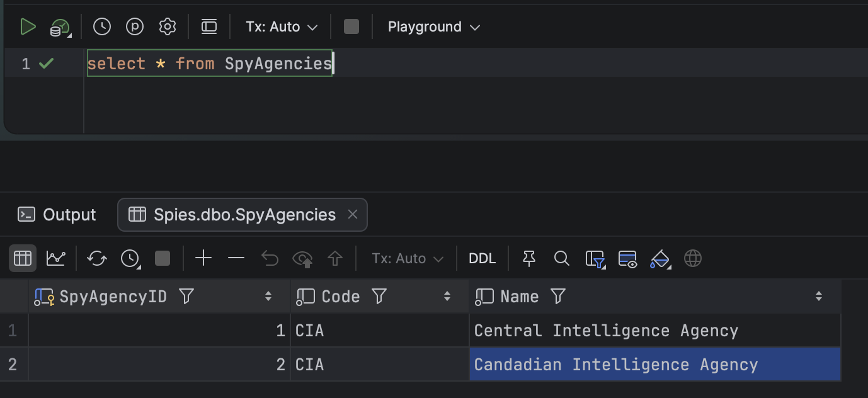Open the top Tx: Auto dropdown
Viewport: 868px width, 398px height.
tap(282, 26)
